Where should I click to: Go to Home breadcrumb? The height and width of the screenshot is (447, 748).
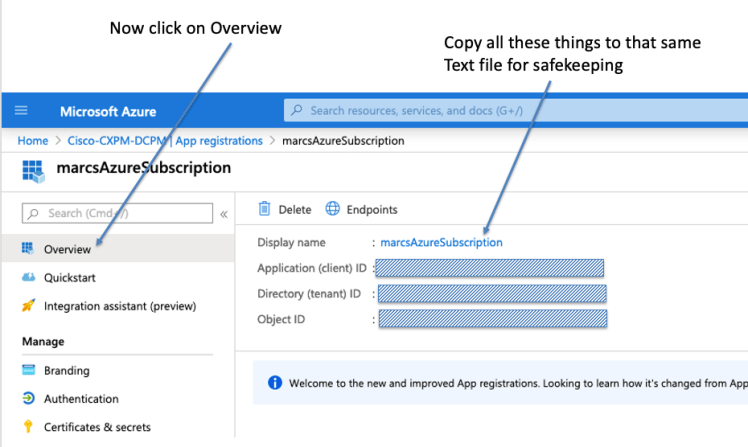[33, 141]
